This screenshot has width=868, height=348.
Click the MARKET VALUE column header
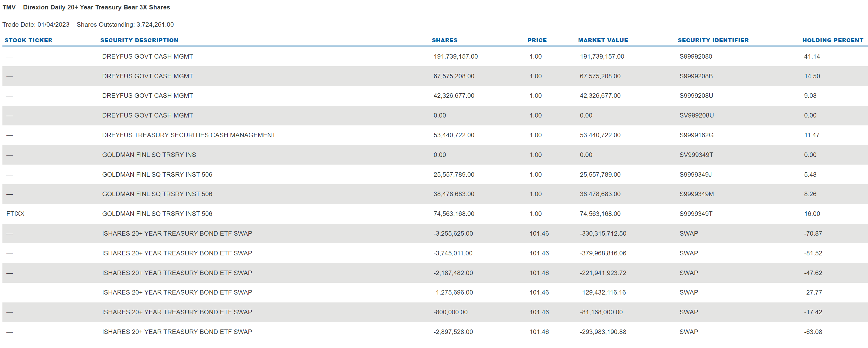click(603, 40)
